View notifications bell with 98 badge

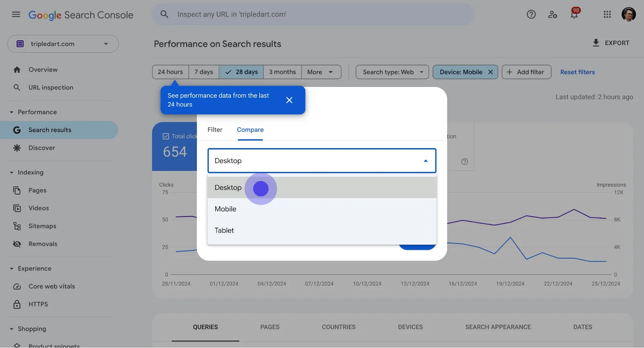pyautogui.click(x=574, y=14)
